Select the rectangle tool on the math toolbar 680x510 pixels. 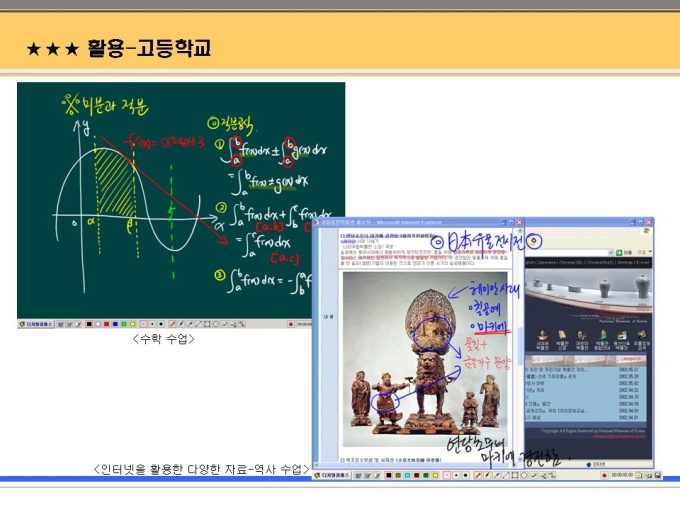[207, 324]
